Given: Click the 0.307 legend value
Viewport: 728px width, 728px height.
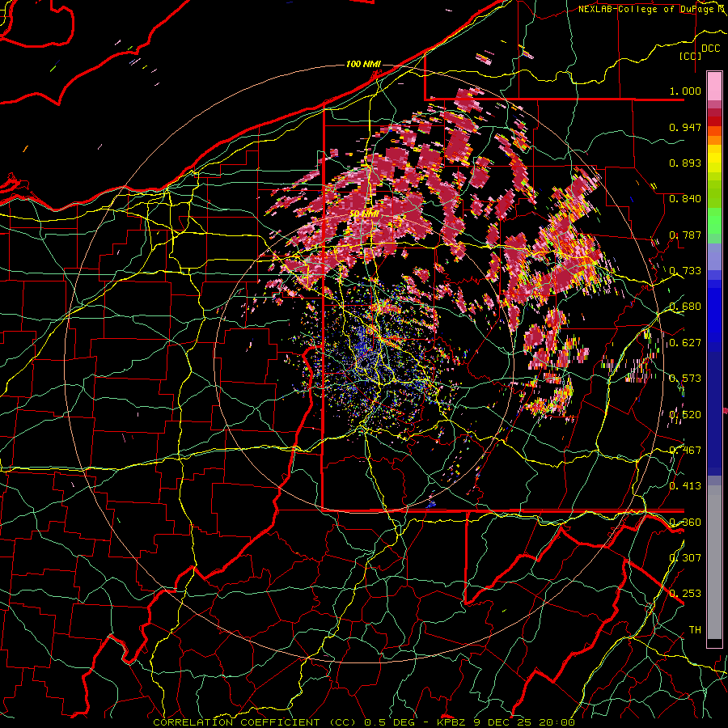Looking at the screenshot, I should tap(685, 557).
